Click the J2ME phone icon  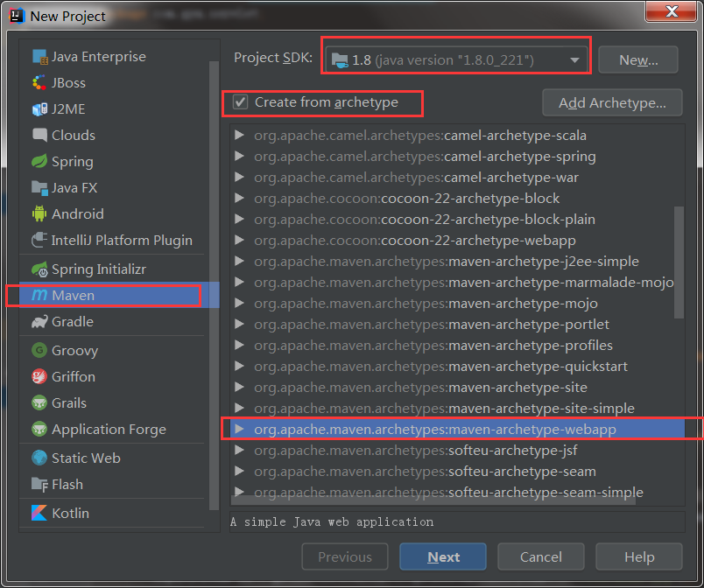coord(39,109)
